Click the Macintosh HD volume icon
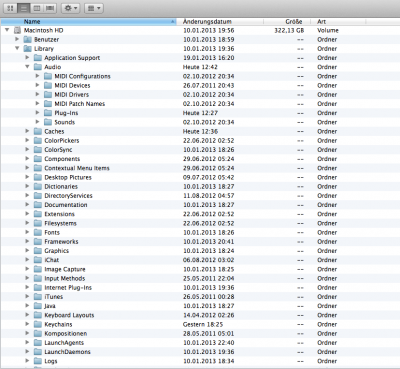Viewport: 400px width, 369px height. point(17,30)
